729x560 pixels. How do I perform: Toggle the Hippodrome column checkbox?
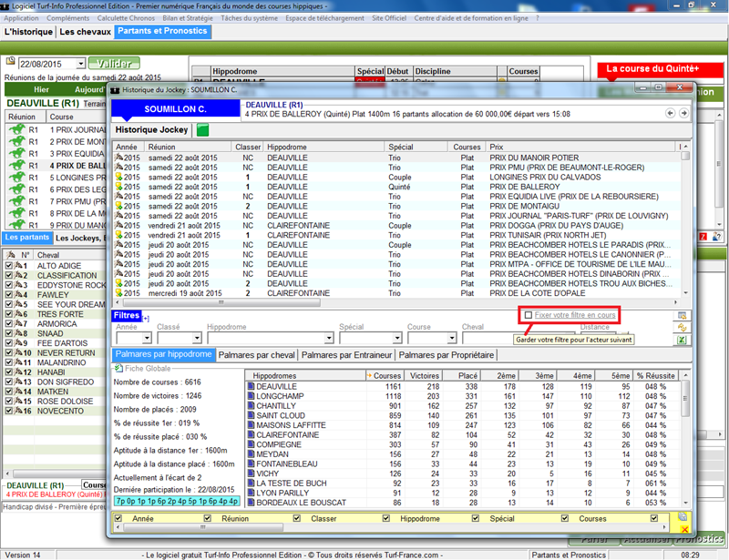coord(385,518)
